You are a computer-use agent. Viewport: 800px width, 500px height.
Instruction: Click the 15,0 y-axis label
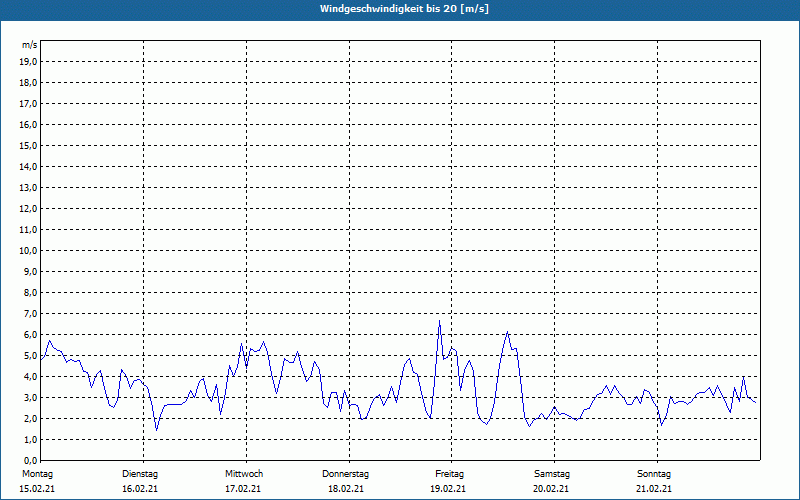(x=28, y=145)
